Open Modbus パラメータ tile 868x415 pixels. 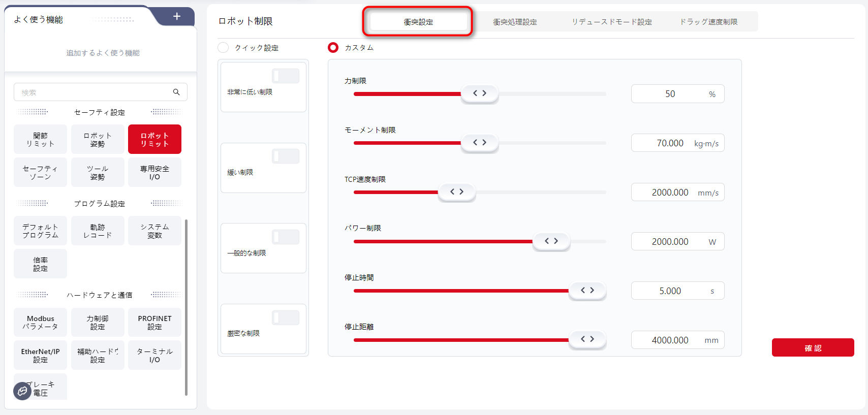pos(40,322)
